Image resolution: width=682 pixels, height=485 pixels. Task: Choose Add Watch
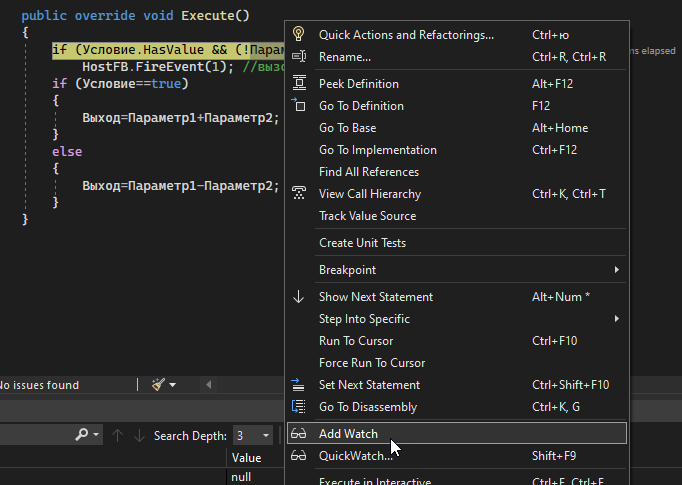point(457,433)
